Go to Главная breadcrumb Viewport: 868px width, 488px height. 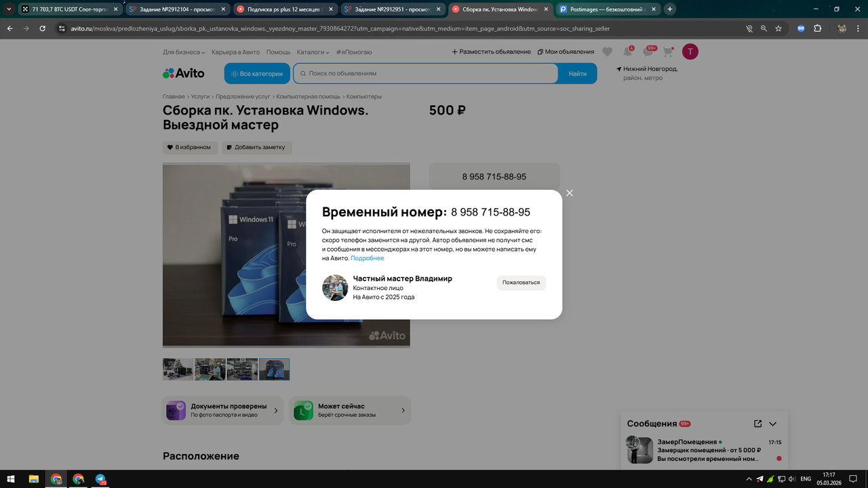pyautogui.click(x=174, y=97)
